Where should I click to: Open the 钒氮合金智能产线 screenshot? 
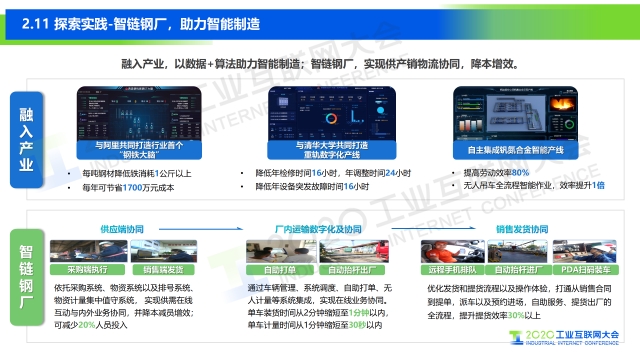(516, 114)
